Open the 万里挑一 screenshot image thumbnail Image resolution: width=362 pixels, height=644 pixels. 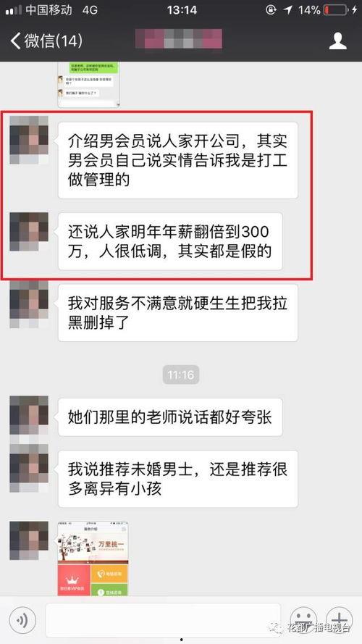click(x=93, y=559)
